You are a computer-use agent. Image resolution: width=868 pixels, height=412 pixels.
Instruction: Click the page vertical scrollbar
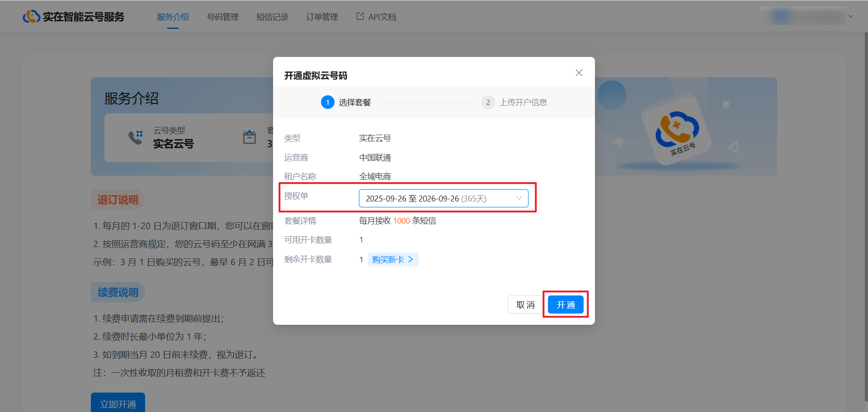(865, 217)
